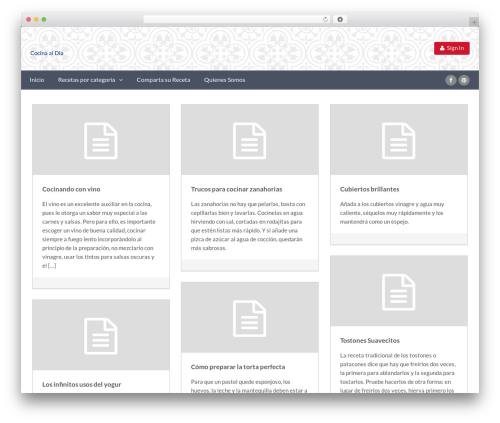Go to Inicio in the navigation menu

coord(37,80)
